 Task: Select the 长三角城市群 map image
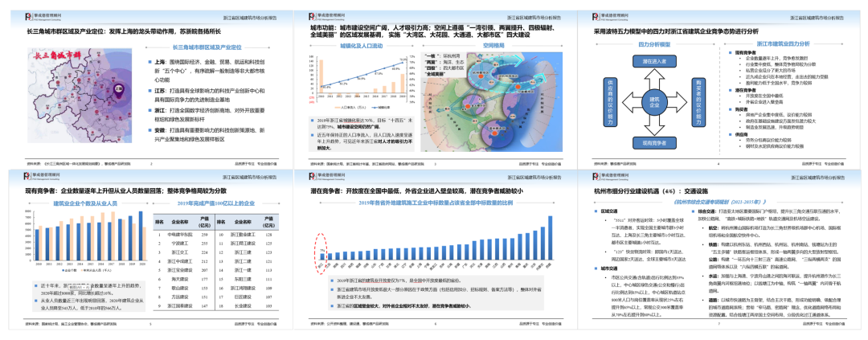(x=80, y=95)
